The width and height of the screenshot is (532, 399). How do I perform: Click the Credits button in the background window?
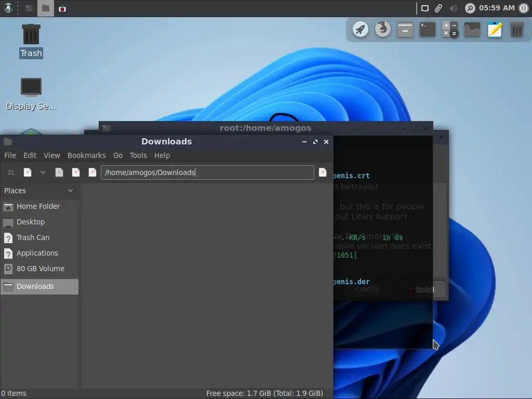point(367,289)
